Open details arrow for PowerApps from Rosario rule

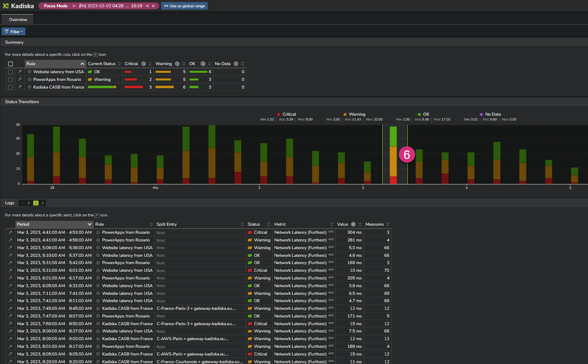click(19, 80)
